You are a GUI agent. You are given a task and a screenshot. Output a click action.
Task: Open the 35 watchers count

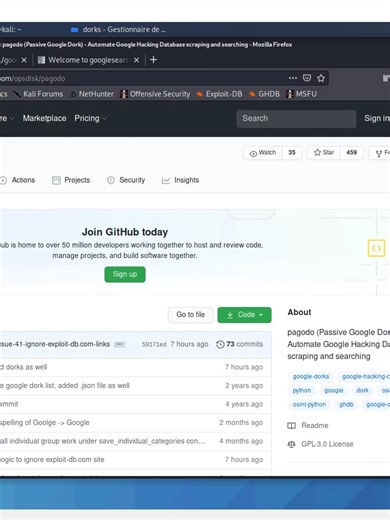click(x=292, y=153)
